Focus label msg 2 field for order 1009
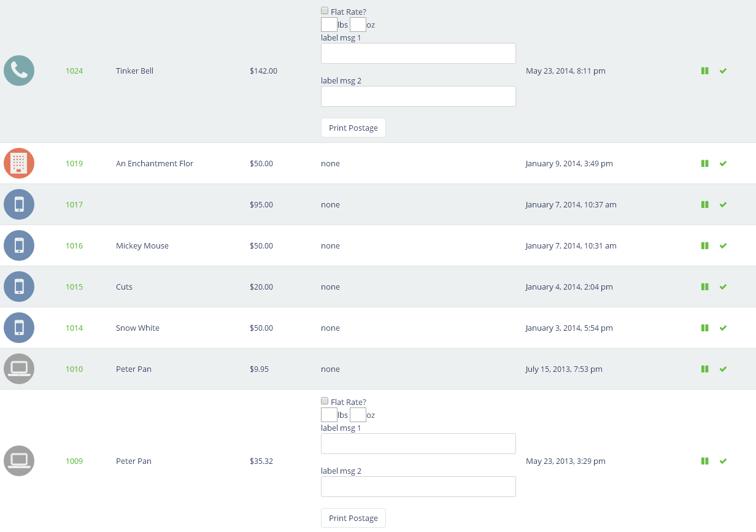This screenshot has height=532, width=756. click(418, 487)
